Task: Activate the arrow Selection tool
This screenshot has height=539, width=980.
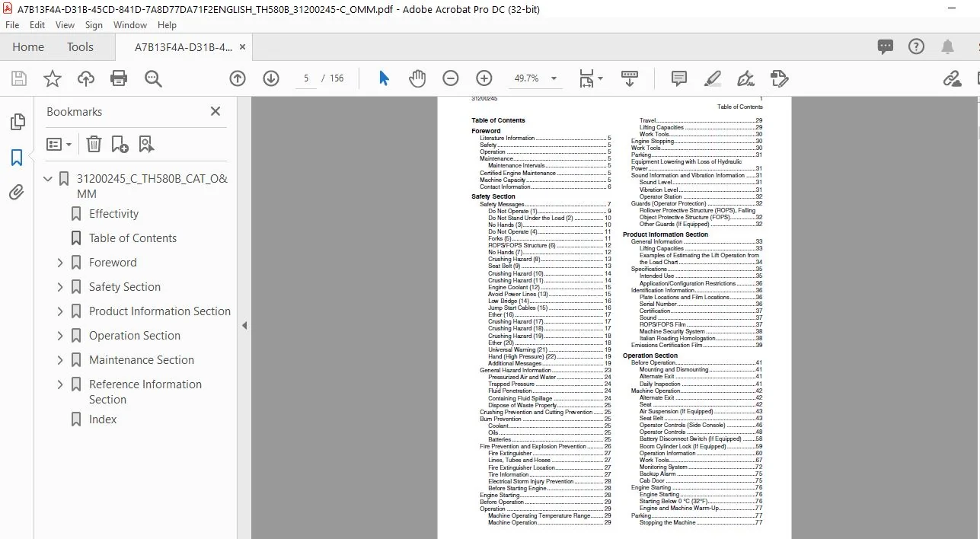Action: pos(384,78)
